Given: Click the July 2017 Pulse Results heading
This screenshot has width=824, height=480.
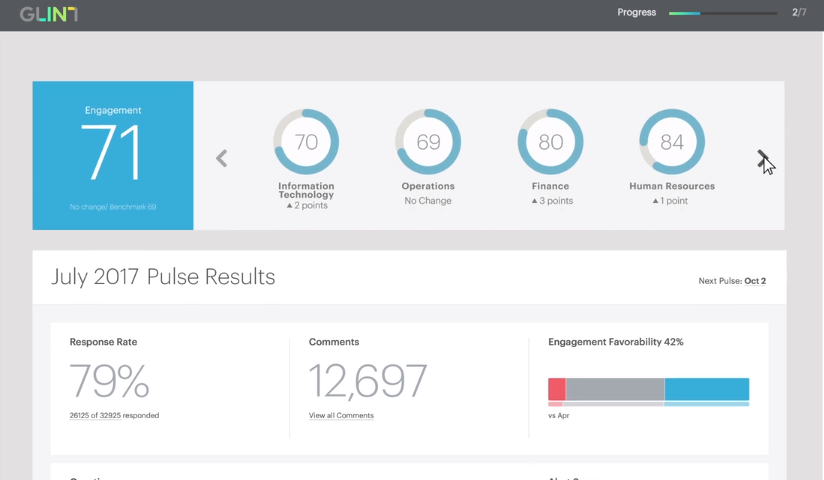Looking at the screenshot, I should point(163,277).
